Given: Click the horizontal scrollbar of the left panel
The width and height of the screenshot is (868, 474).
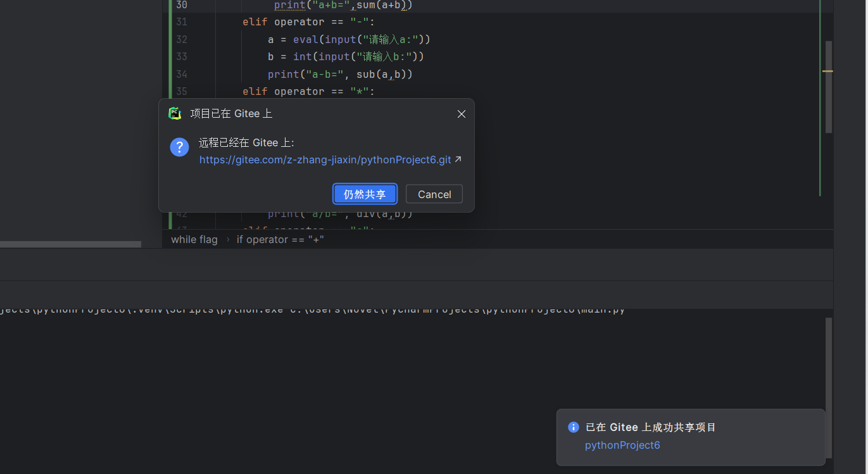Looking at the screenshot, I should [x=70, y=244].
